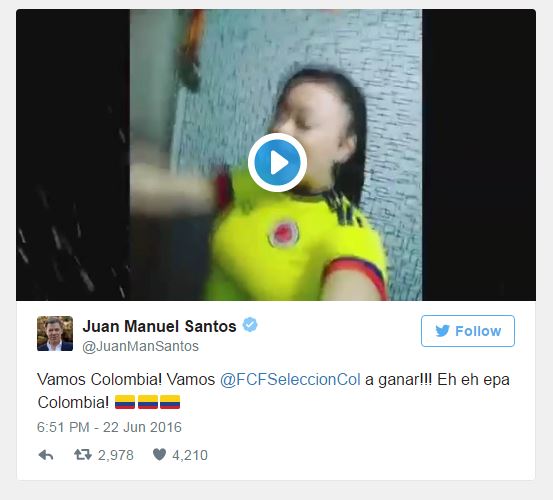Click the heart like icon
Screen dimensions: 553x500
[x=159, y=455]
